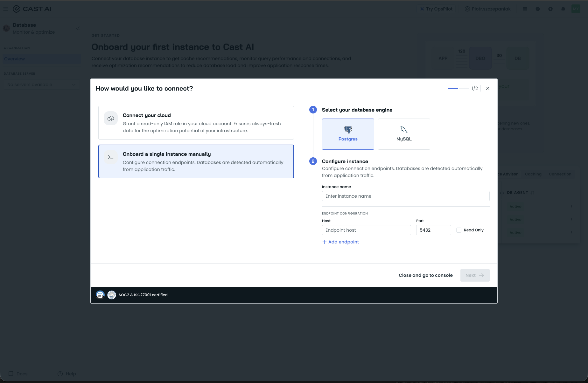Open the billing card icon
The image size is (588, 383).
click(x=525, y=9)
